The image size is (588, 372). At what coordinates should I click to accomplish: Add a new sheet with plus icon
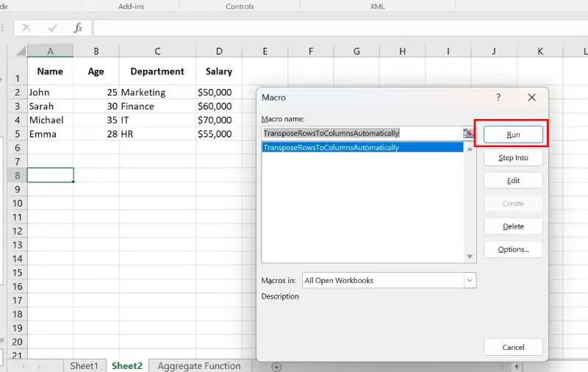point(276,367)
